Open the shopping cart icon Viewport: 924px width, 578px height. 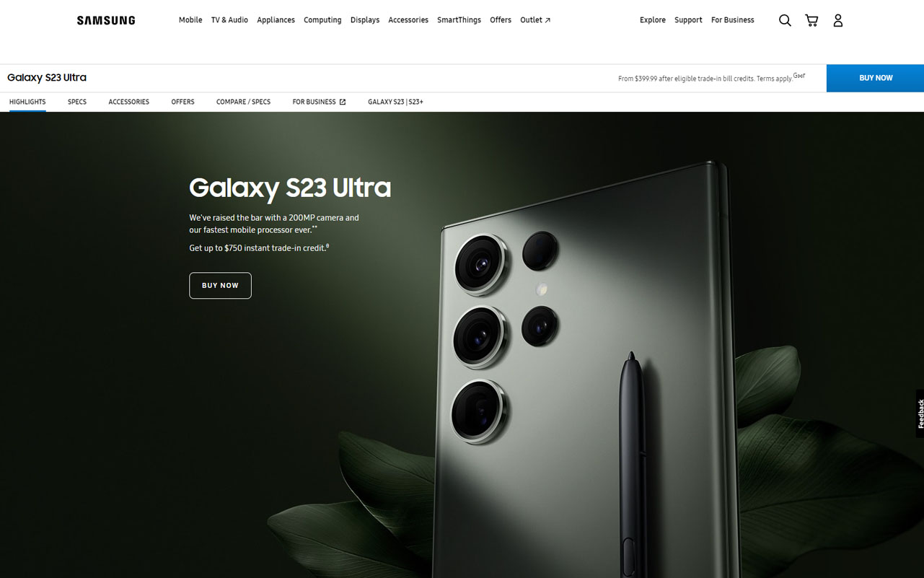[x=811, y=20]
